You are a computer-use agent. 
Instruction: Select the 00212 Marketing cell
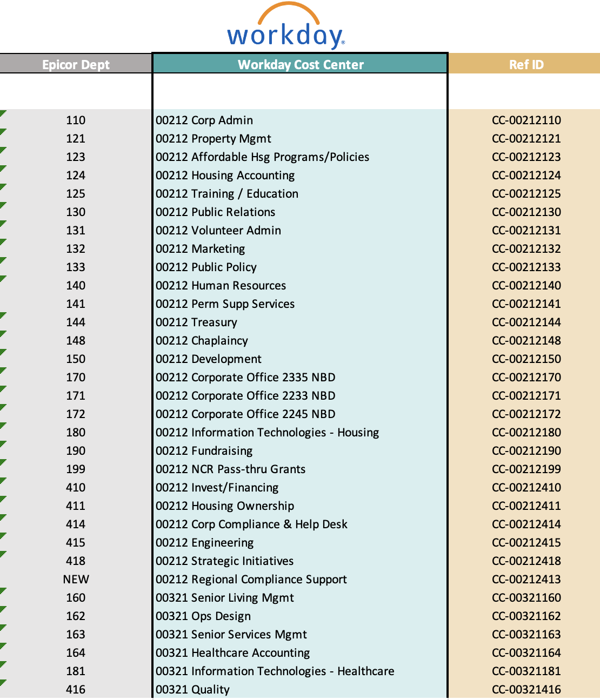tap(301, 248)
